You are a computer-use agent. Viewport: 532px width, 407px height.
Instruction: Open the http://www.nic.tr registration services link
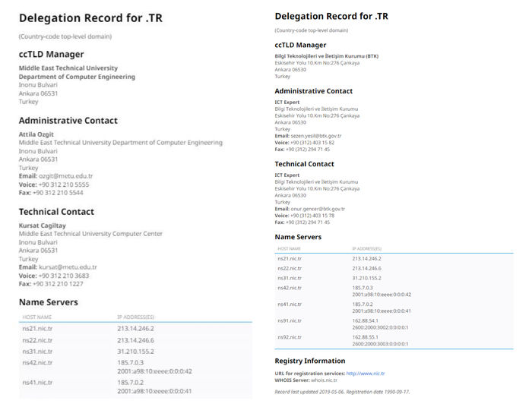click(x=366, y=374)
